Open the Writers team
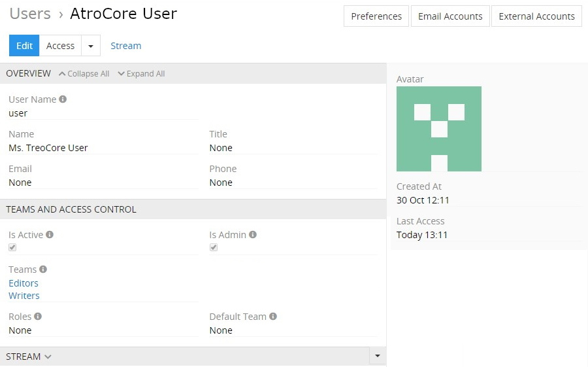The width and height of the screenshot is (588, 367). [x=24, y=296]
